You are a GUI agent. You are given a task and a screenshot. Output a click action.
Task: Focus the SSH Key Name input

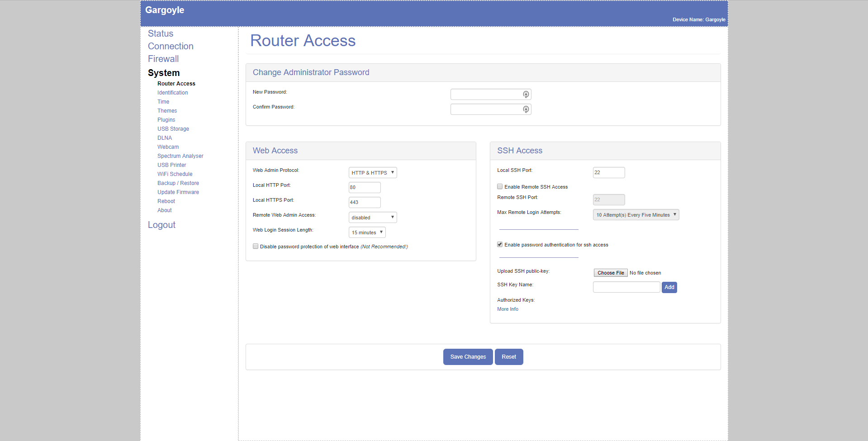(x=626, y=287)
